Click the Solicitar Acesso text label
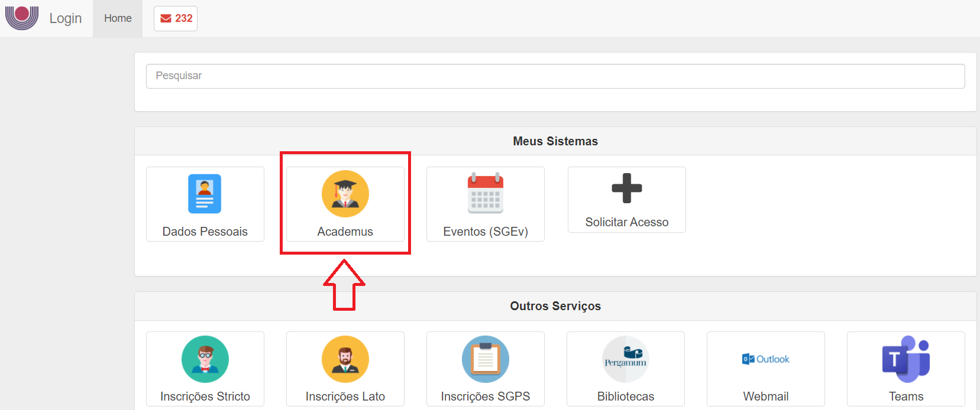The height and width of the screenshot is (410, 980). click(626, 222)
